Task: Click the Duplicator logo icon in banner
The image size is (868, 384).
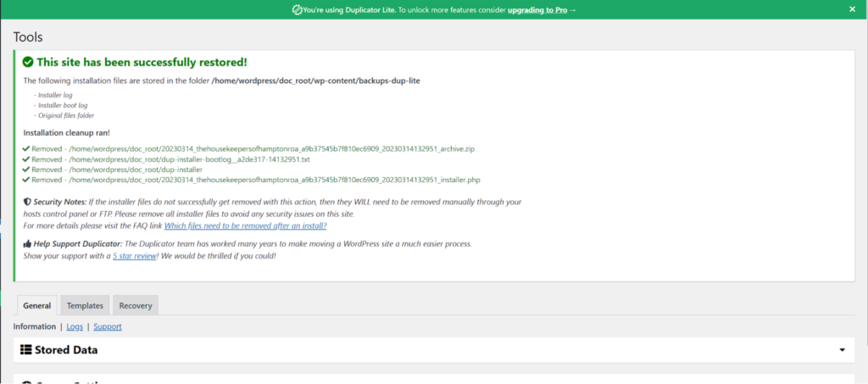Action: point(297,10)
